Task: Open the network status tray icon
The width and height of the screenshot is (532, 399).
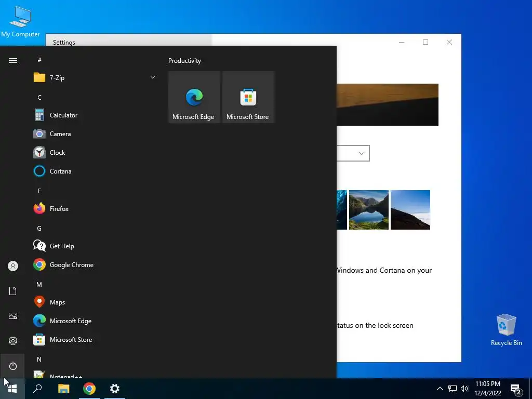Action: point(453,389)
